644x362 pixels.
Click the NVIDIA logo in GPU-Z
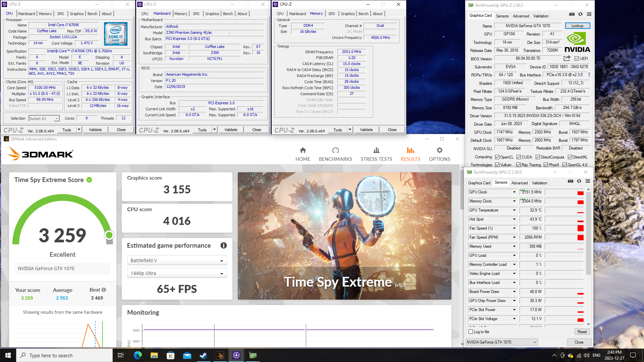click(x=577, y=43)
